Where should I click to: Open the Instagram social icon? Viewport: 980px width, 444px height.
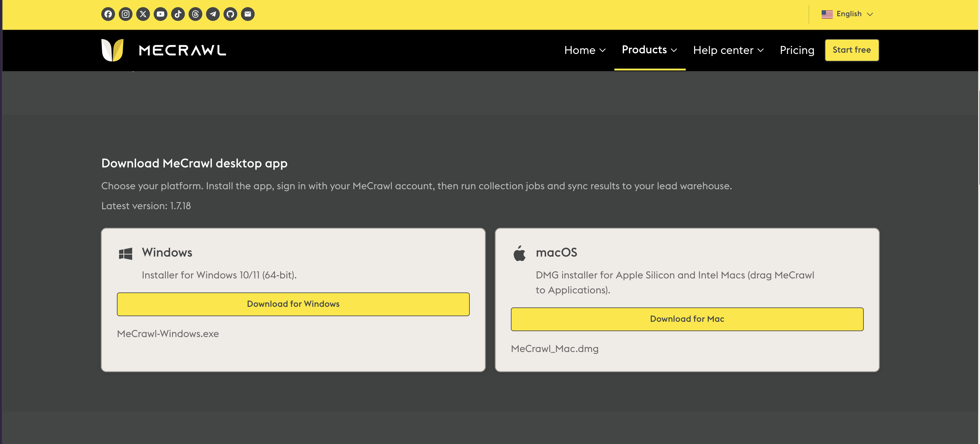[x=126, y=14]
